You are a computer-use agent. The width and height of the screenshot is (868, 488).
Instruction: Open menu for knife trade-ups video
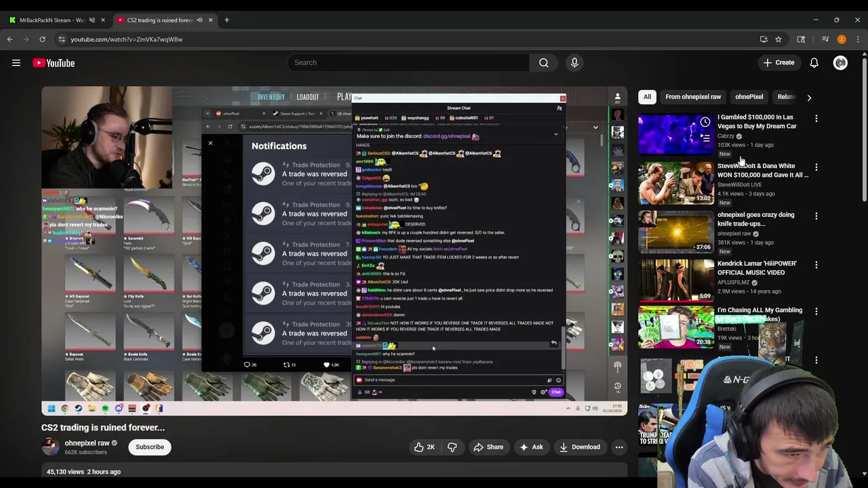(x=816, y=216)
